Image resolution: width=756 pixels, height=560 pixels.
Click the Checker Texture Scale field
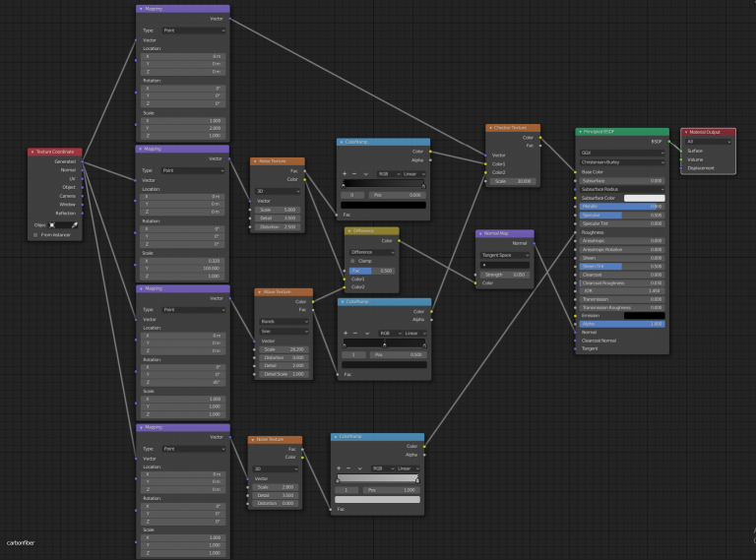tap(512, 181)
